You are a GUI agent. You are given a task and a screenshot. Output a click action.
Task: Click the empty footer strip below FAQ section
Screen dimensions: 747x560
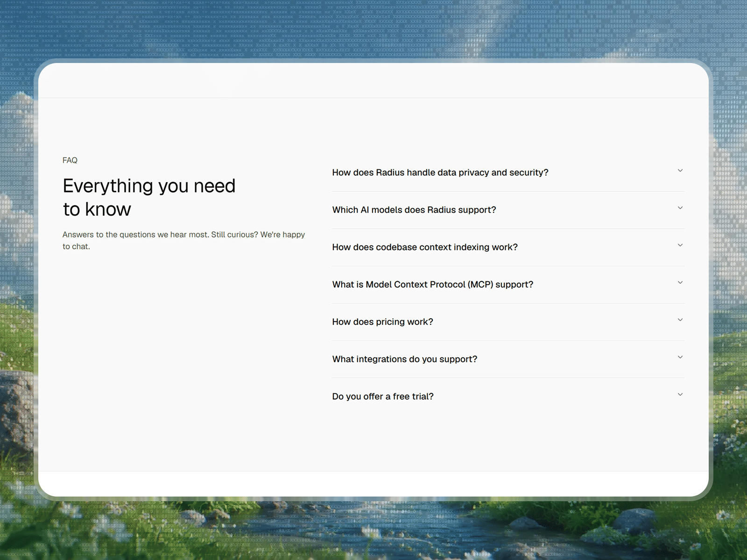pyautogui.click(x=373, y=484)
